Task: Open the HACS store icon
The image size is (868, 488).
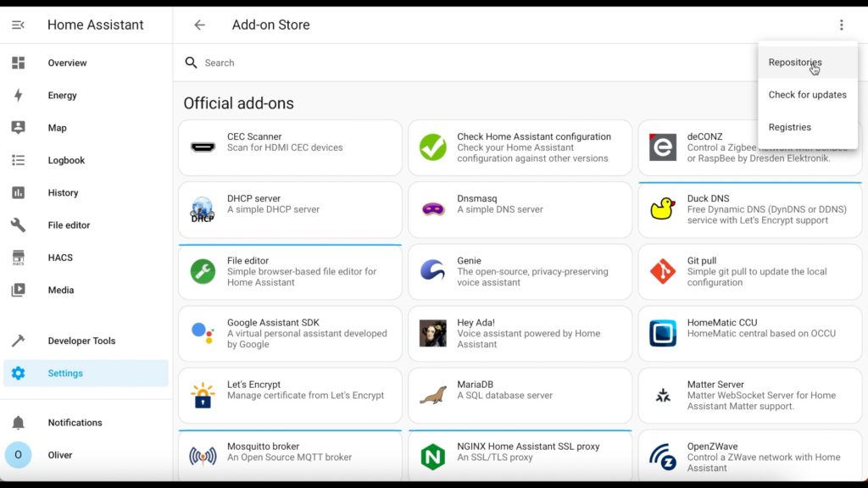Action: [x=19, y=258]
